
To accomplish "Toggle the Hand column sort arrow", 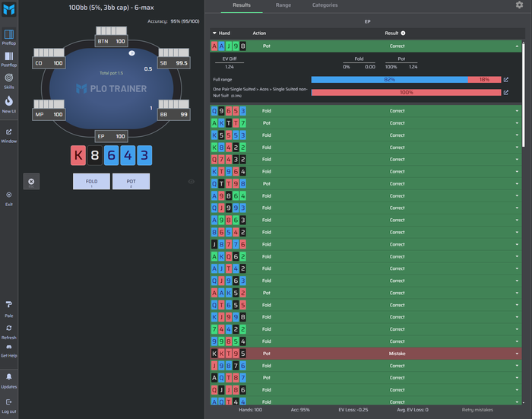I will (x=214, y=33).
